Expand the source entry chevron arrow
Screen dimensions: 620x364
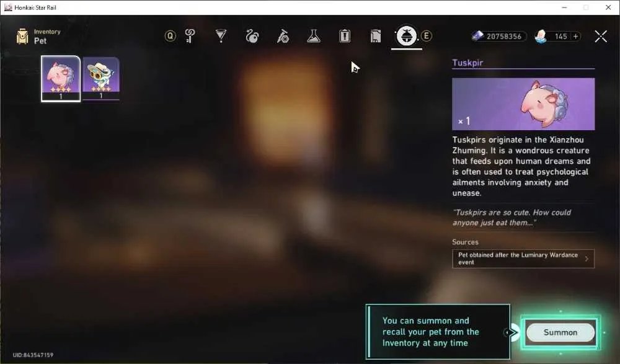pyautogui.click(x=587, y=259)
